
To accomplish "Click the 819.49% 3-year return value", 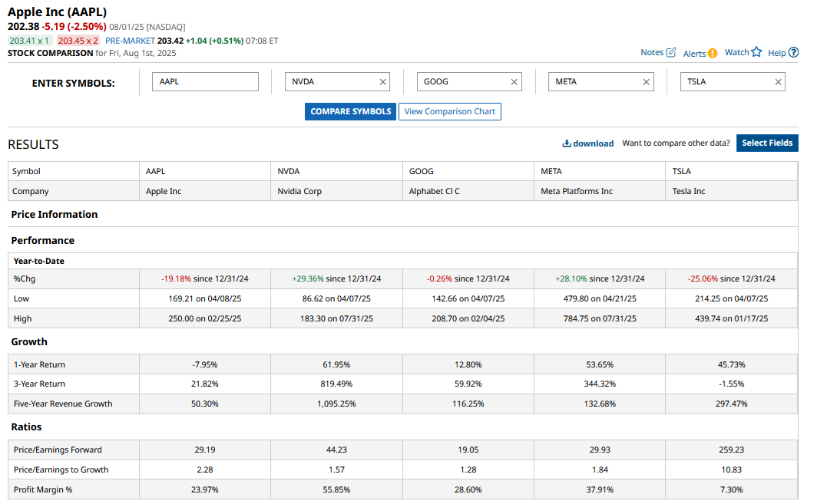I will [x=336, y=384].
